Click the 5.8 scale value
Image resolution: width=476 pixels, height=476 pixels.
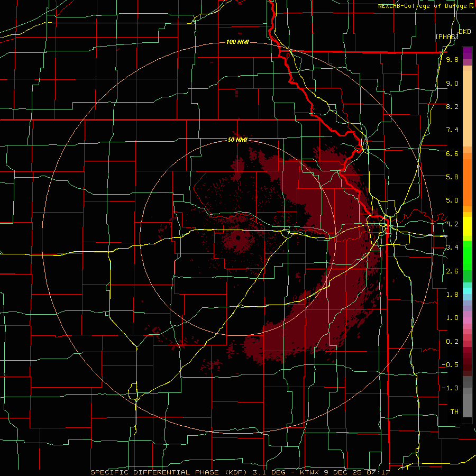452,177
